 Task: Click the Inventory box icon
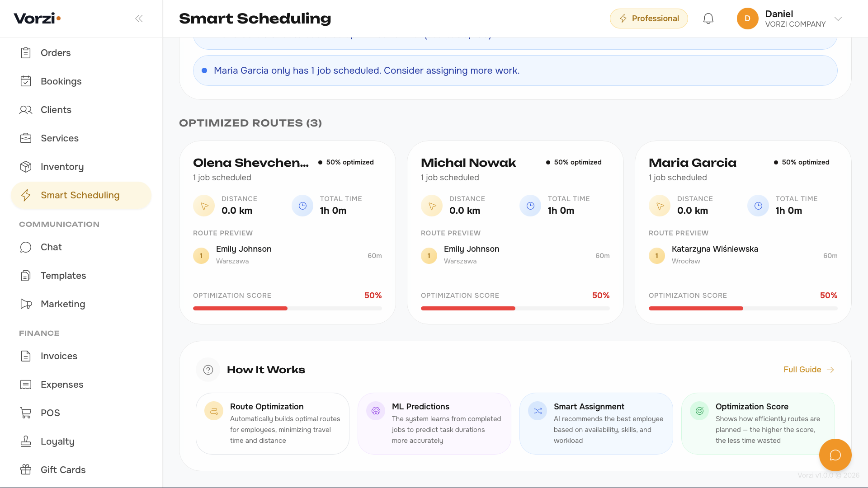(26, 167)
